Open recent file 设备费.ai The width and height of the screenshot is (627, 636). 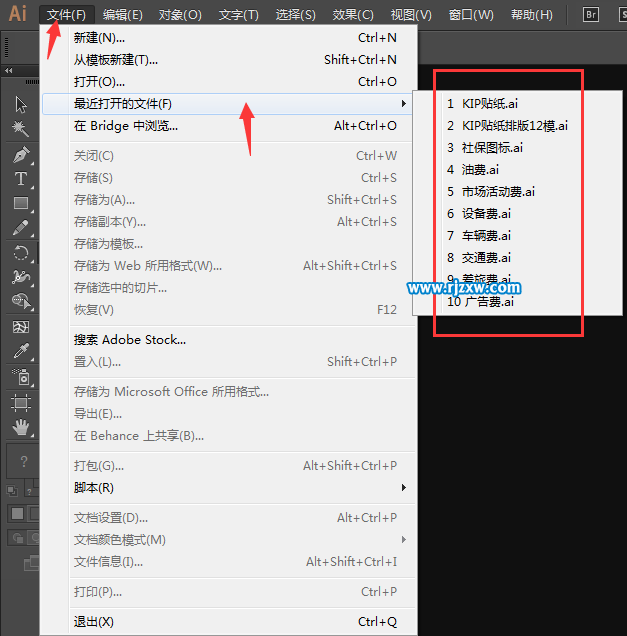[x=517, y=213]
